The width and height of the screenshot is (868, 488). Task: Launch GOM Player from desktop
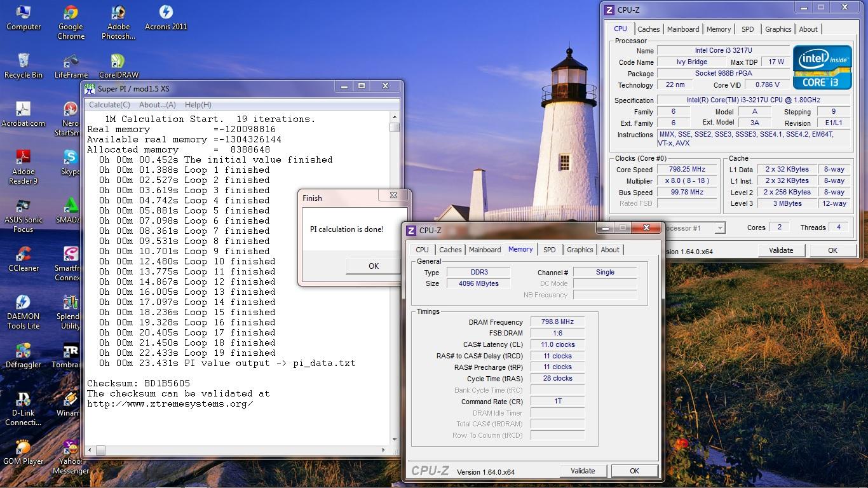coord(24,452)
